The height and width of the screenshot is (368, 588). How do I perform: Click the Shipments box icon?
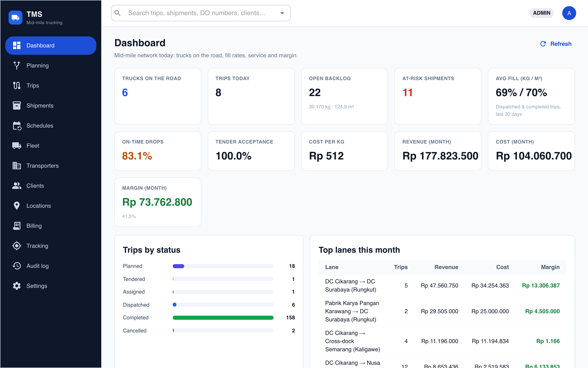point(17,105)
